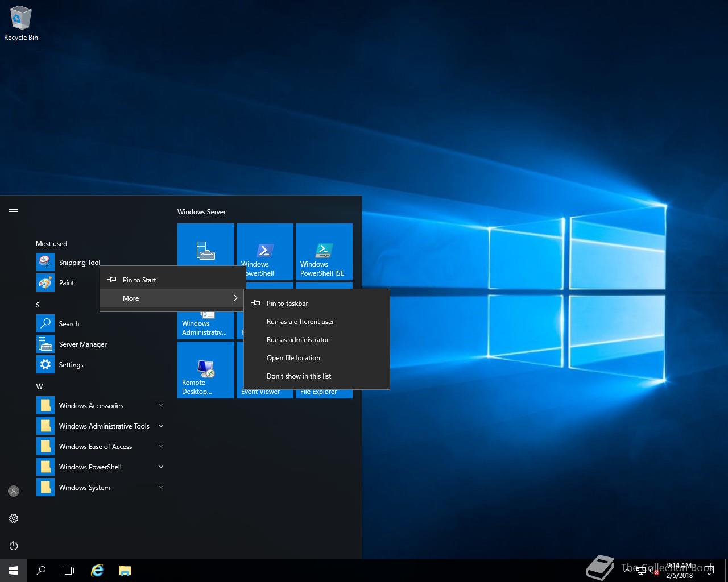Select Don't show in this list
Image resolution: width=728 pixels, height=582 pixels.
pyautogui.click(x=317, y=376)
